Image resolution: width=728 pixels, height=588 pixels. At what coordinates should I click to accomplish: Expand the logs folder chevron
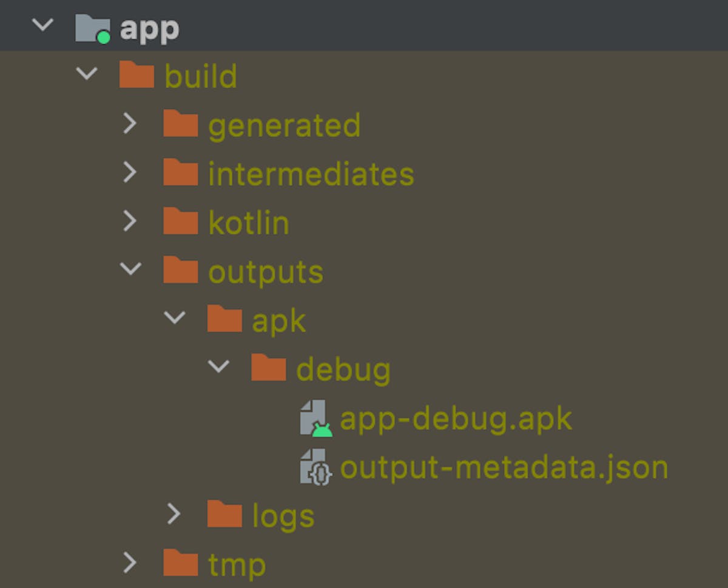click(x=174, y=515)
